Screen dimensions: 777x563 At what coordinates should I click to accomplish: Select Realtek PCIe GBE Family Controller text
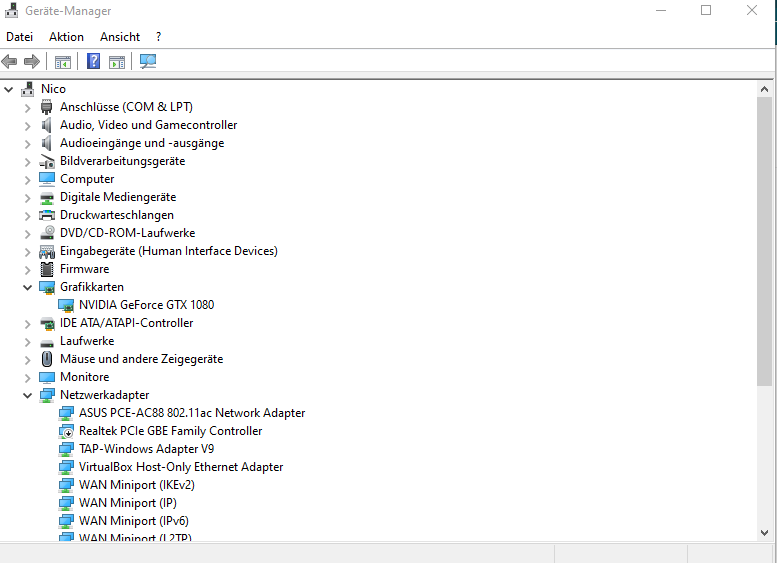pyautogui.click(x=170, y=431)
